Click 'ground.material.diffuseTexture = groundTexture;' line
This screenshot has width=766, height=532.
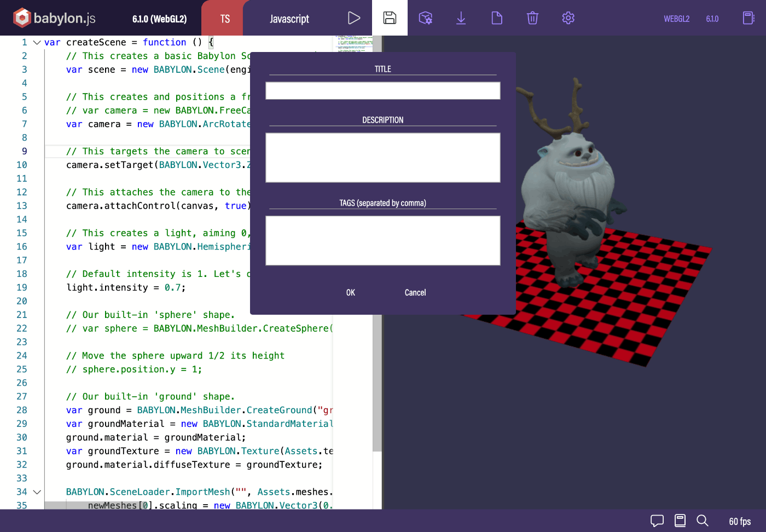tap(194, 465)
